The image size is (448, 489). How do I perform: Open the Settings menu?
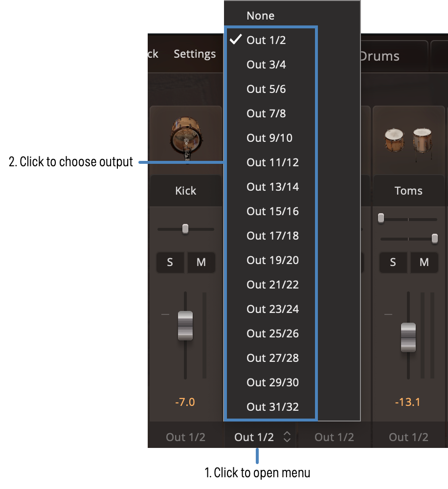[195, 54]
